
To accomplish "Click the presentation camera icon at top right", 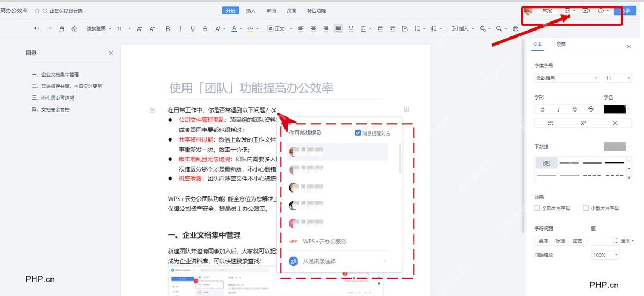I will point(586,11).
